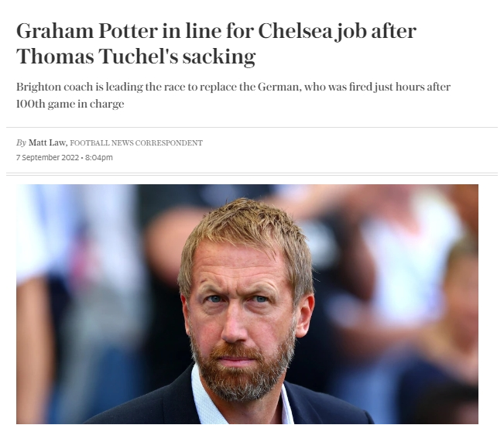Click "100th game in charge" subheading text

(x=70, y=105)
